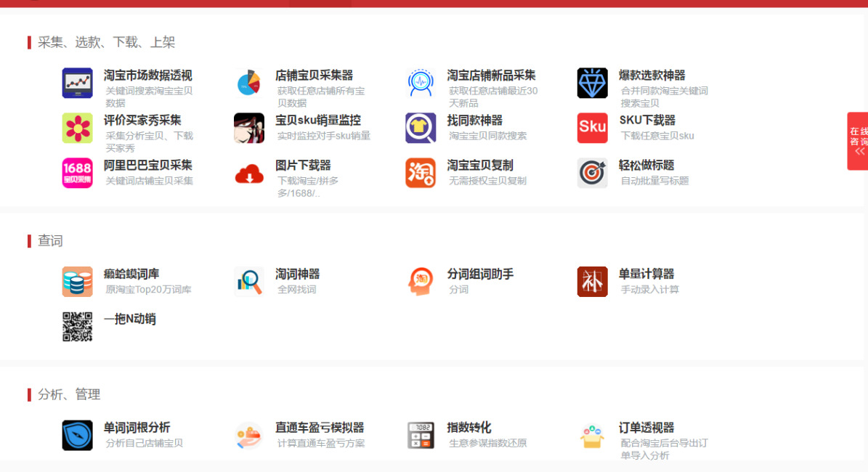The width and height of the screenshot is (868, 472).
Task: Click the 评价买家秀采集 flower icon
Action: (x=77, y=128)
